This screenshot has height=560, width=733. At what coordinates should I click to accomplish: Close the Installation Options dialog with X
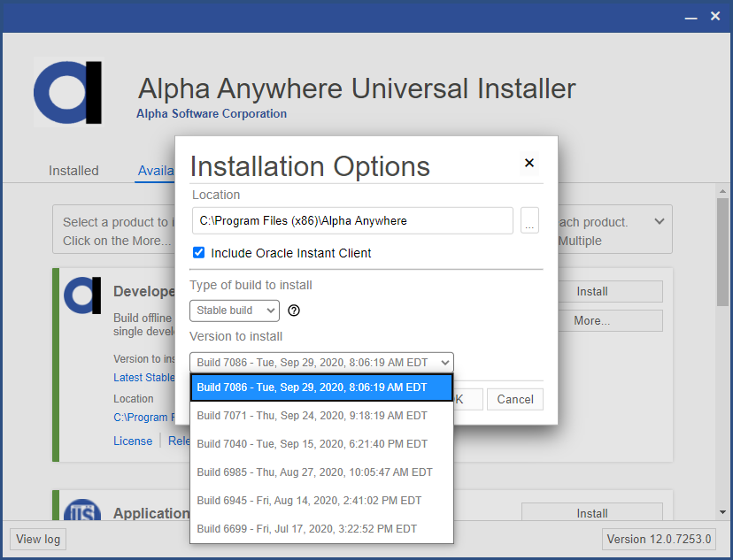[x=529, y=163]
